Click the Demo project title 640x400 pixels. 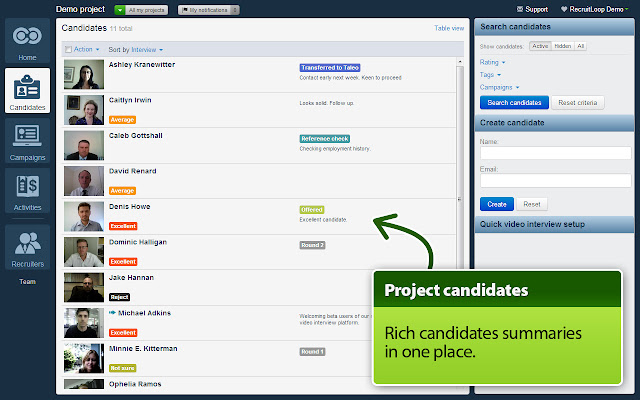pos(80,9)
